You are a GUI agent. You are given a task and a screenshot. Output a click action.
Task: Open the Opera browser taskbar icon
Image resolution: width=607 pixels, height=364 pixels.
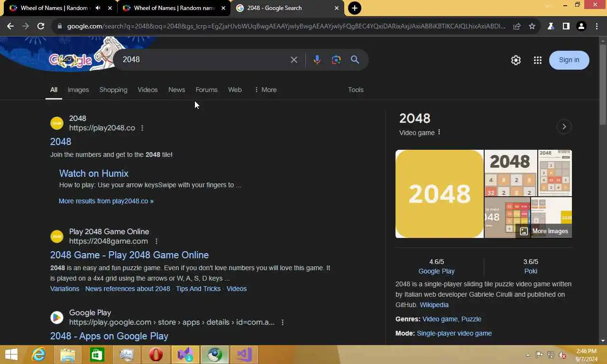[x=156, y=355]
